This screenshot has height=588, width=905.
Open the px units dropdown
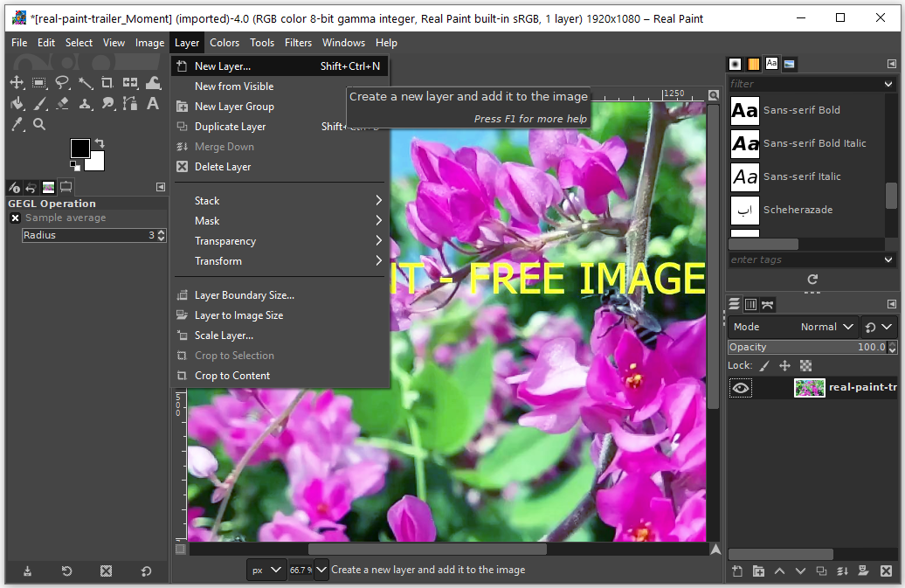(266, 569)
